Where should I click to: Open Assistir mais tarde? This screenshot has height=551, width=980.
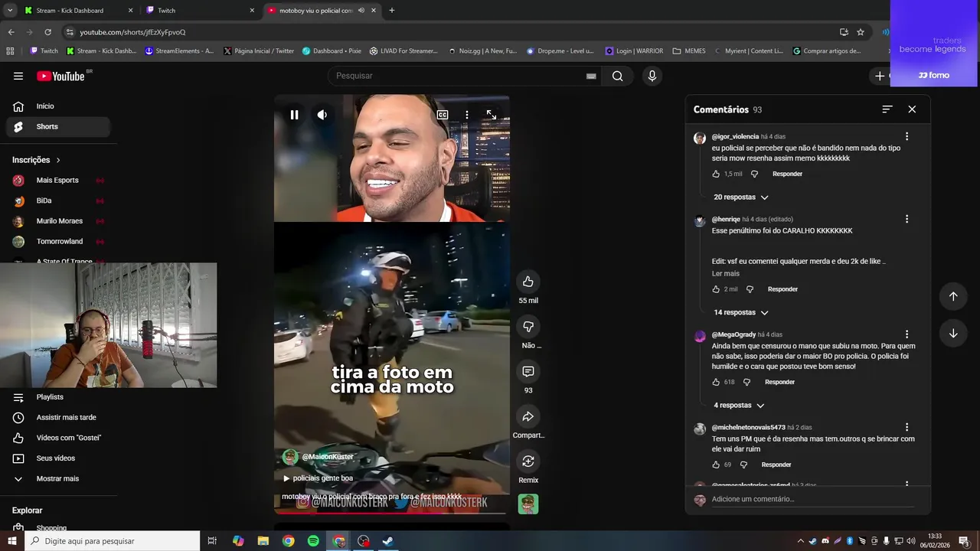click(58, 418)
